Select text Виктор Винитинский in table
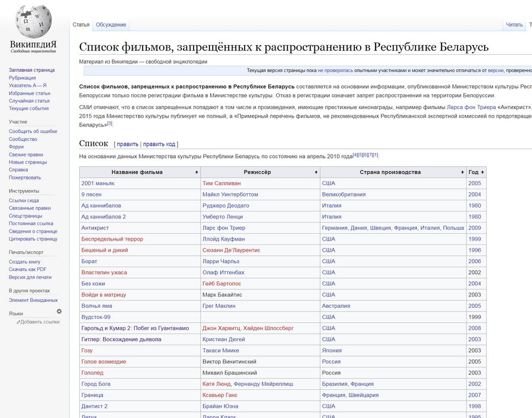Viewport: 532px width, 418px height. 229,362
